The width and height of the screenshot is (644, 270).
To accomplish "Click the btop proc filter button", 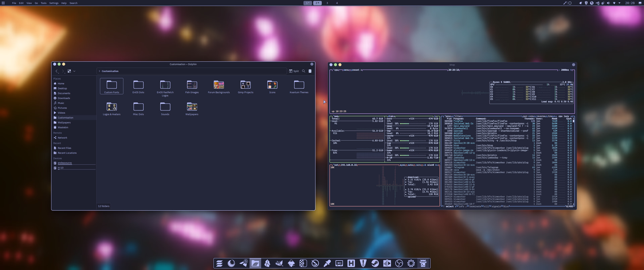I will [x=458, y=116].
